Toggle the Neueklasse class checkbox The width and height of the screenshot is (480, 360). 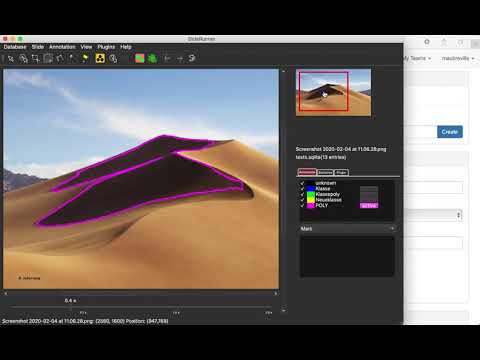[302, 200]
